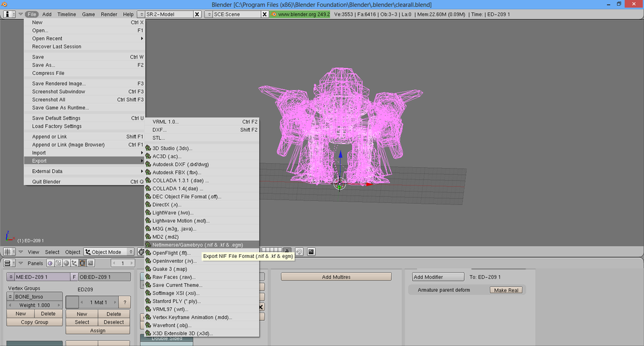
Task: Click the material ? button
Action: 125,302
